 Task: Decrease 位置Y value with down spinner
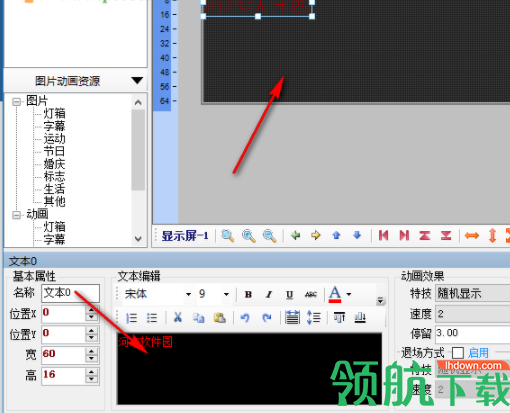pos(91,338)
